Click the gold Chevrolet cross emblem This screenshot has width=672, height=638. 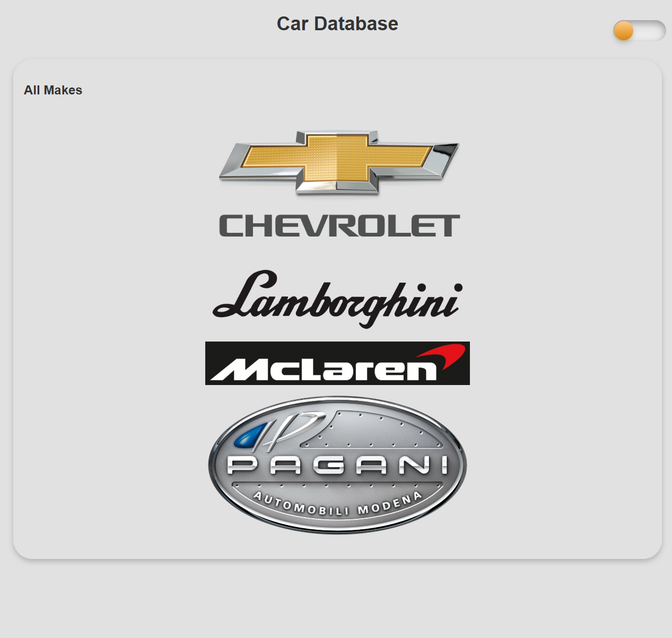[x=338, y=161]
